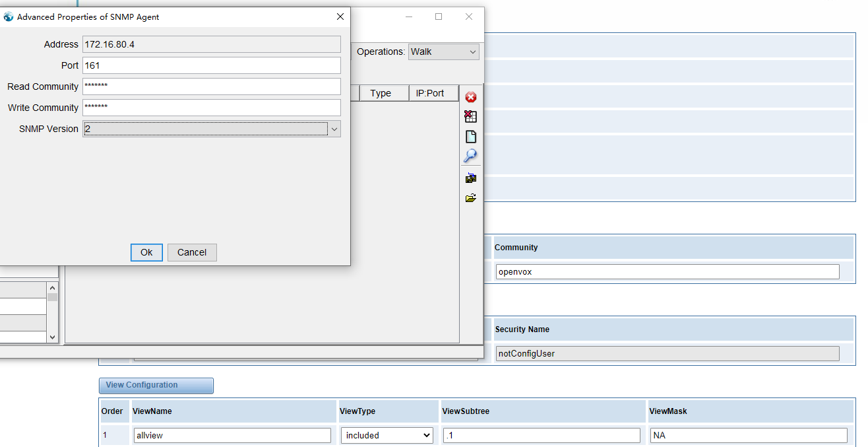
Task: Click the Write Community field
Action: pos(212,108)
